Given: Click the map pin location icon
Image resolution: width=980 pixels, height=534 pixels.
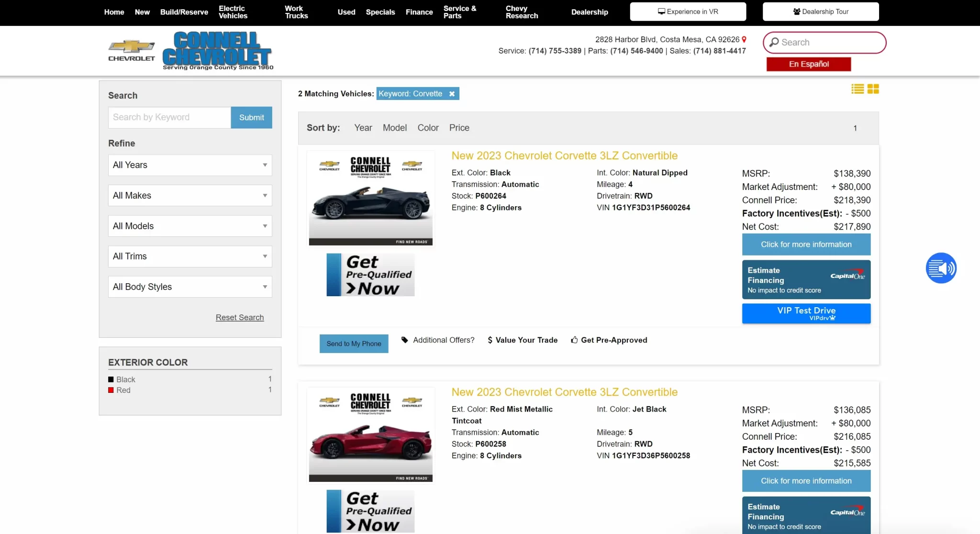Looking at the screenshot, I should tap(744, 40).
